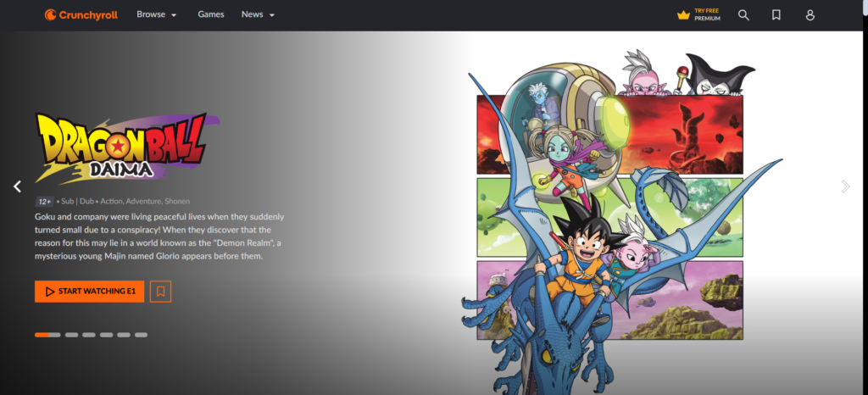Go to previous carousel slide arrow
This screenshot has height=395, width=868.
pos(17,186)
